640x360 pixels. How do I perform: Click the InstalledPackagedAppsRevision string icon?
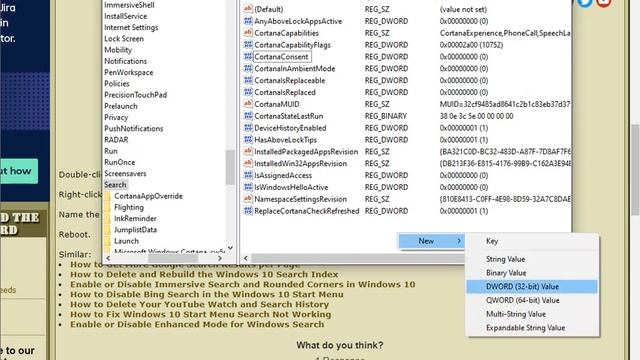pyautogui.click(x=248, y=151)
